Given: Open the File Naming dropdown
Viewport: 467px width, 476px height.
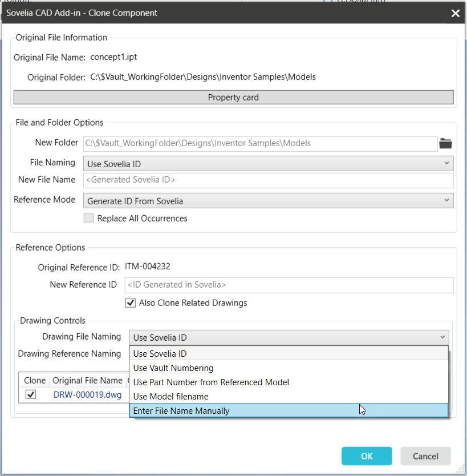Looking at the screenshot, I should 269,164.
